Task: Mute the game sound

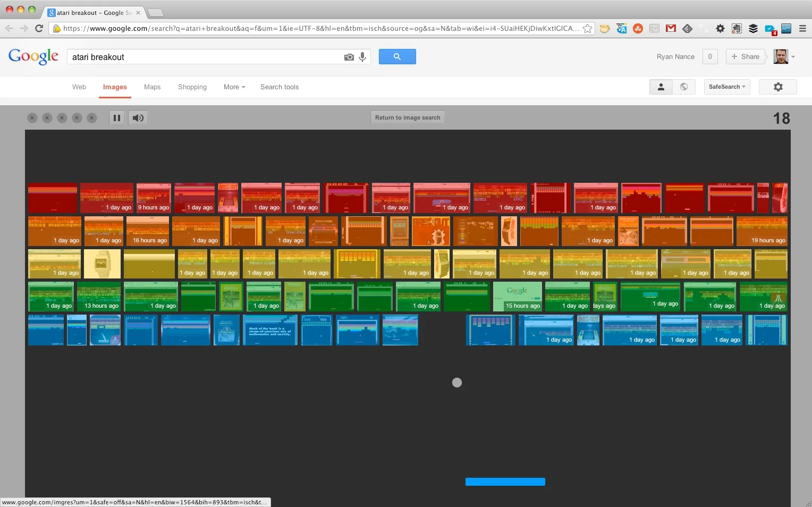Action: point(138,118)
